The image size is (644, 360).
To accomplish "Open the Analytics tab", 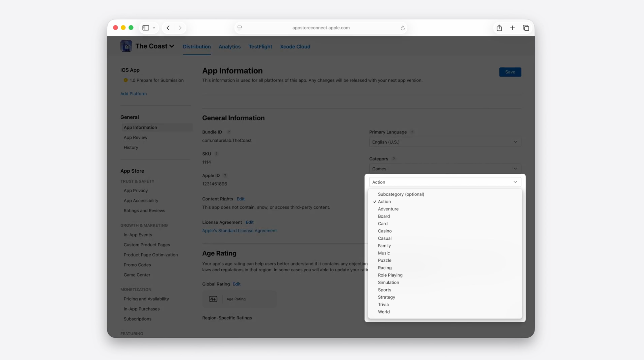I will (229, 47).
